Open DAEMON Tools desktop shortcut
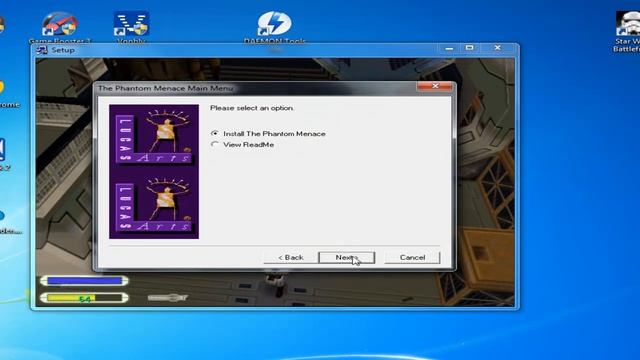This screenshot has height=360, width=640. click(x=274, y=28)
